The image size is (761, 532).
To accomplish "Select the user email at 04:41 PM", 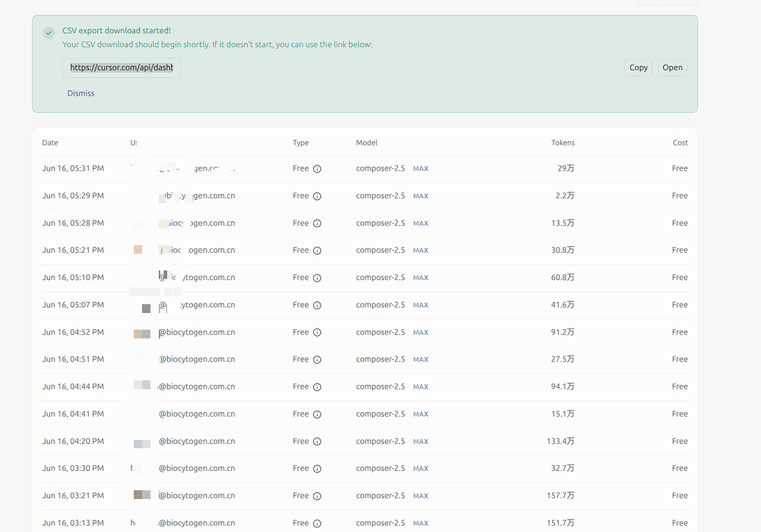I will pos(196,414).
